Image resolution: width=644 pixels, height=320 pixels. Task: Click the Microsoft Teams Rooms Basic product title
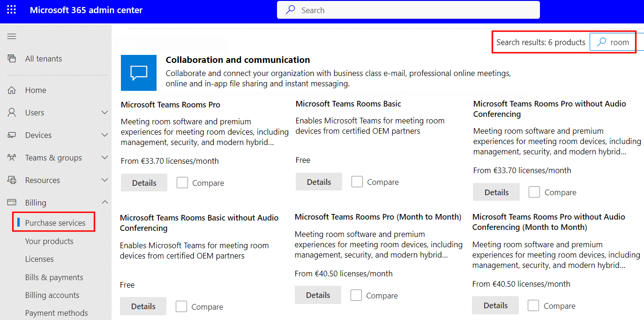(348, 104)
